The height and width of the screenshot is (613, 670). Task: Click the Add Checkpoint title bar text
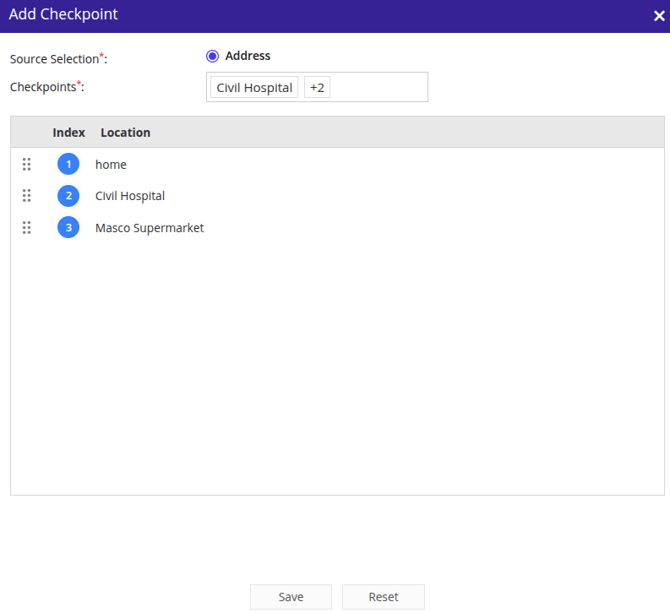click(63, 15)
